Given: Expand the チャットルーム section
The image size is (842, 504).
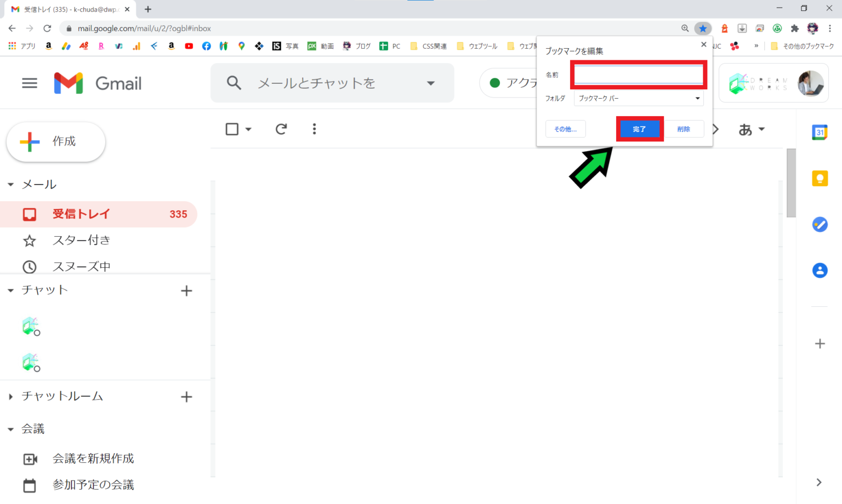Looking at the screenshot, I should coord(10,397).
